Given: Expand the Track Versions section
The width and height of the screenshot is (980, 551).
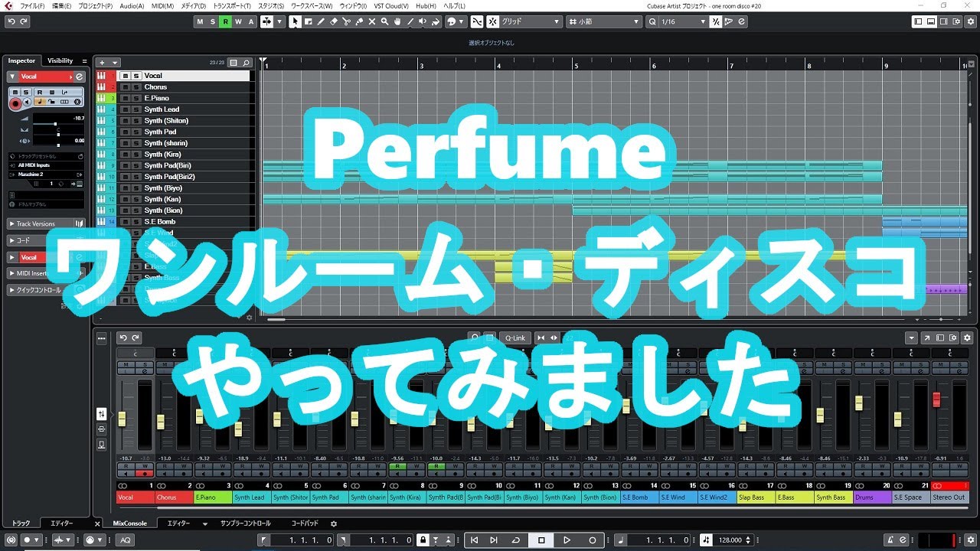Looking at the screenshot, I should click(46, 223).
